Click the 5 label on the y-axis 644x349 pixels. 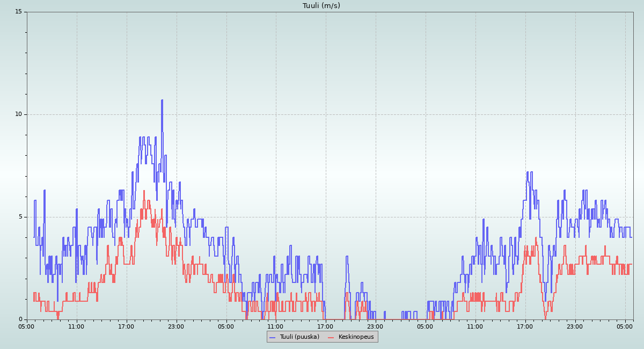pos(20,217)
